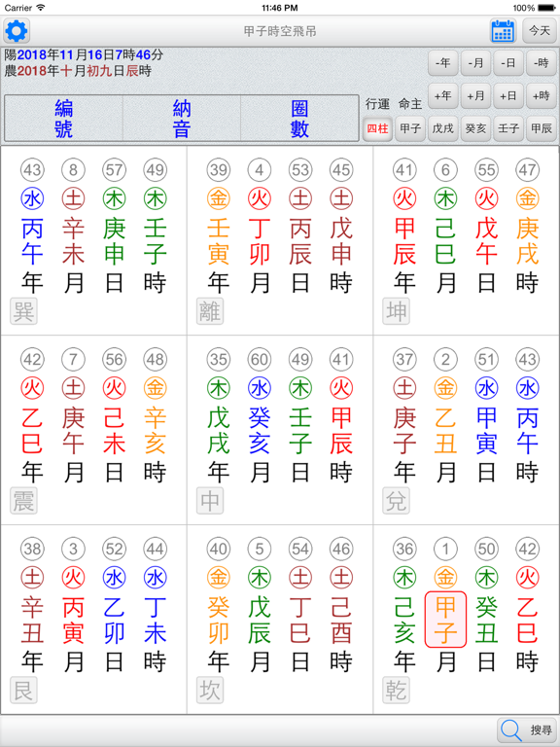Tap the Wi-Fi icon in status bar
This screenshot has width=560, height=747.
[x=41, y=8]
